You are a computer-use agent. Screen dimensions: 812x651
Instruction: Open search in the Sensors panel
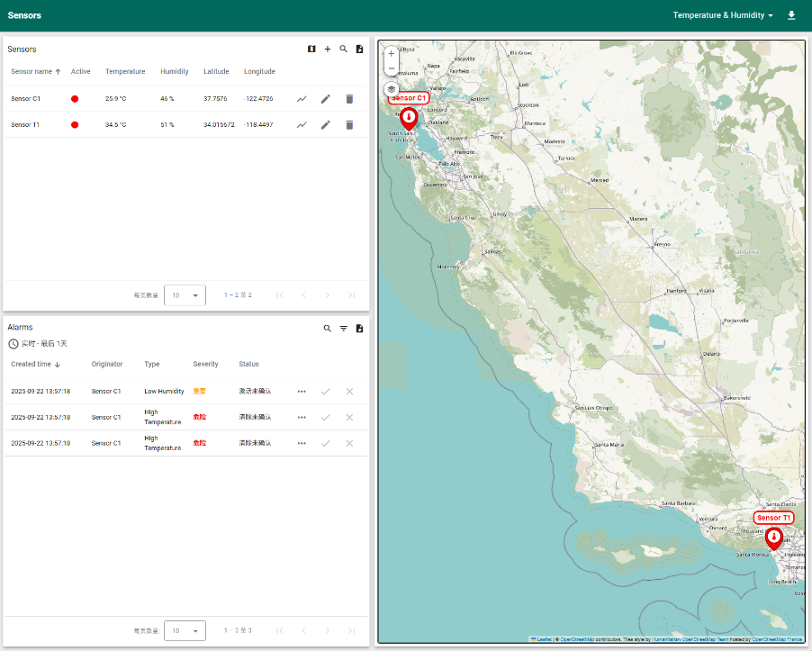(343, 50)
